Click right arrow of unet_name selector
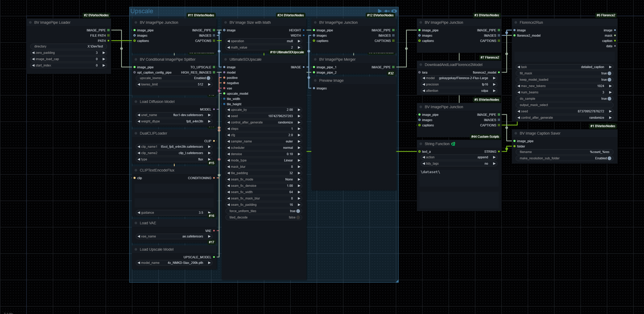Screen dimensions: 644x314 coord(209,115)
